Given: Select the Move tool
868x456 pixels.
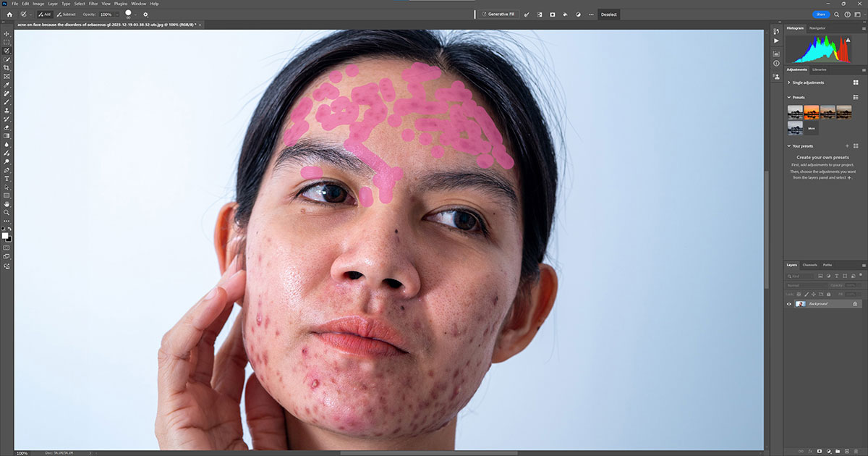Looking at the screenshot, I should click(x=5, y=33).
